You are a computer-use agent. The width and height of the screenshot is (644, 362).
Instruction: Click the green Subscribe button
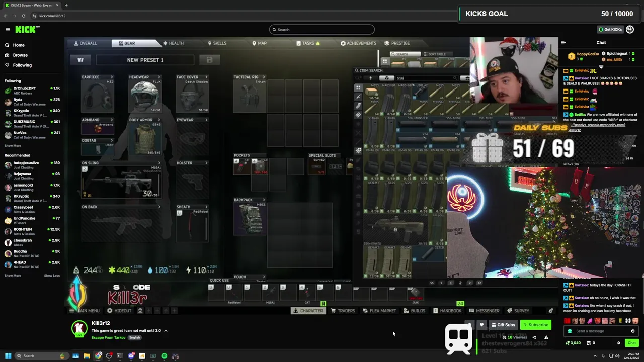[535, 325]
